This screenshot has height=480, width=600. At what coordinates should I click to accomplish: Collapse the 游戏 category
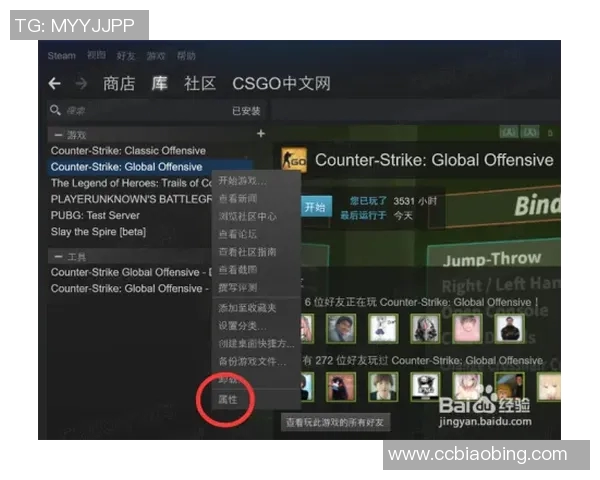59,135
